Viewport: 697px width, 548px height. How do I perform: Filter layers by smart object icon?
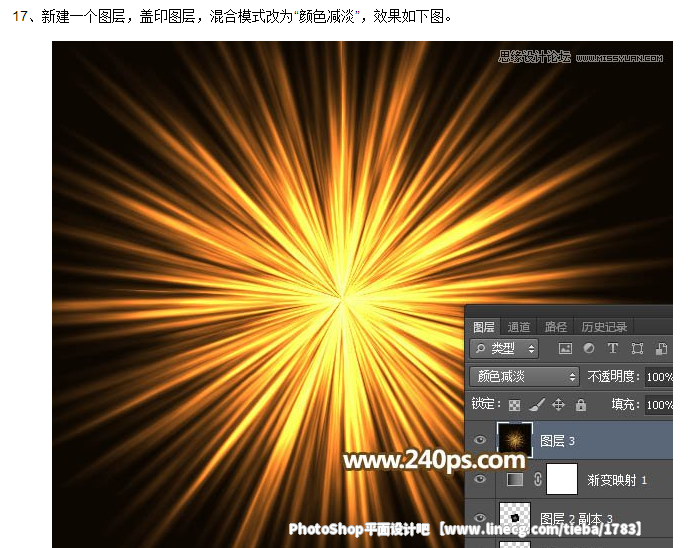point(661,348)
